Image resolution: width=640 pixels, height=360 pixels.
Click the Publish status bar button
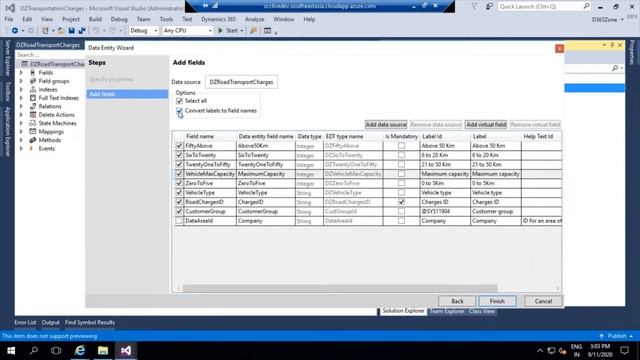tap(617, 336)
